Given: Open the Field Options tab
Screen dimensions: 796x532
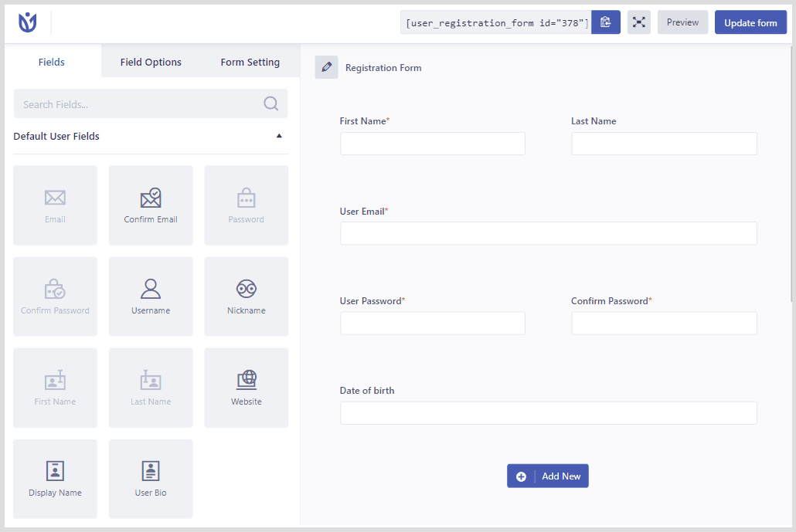Looking at the screenshot, I should pyautogui.click(x=151, y=62).
